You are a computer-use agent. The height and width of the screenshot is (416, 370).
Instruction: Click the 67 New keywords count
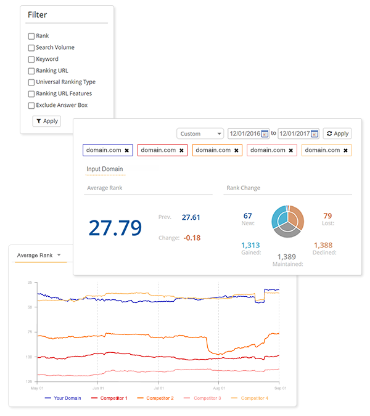(x=248, y=216)
